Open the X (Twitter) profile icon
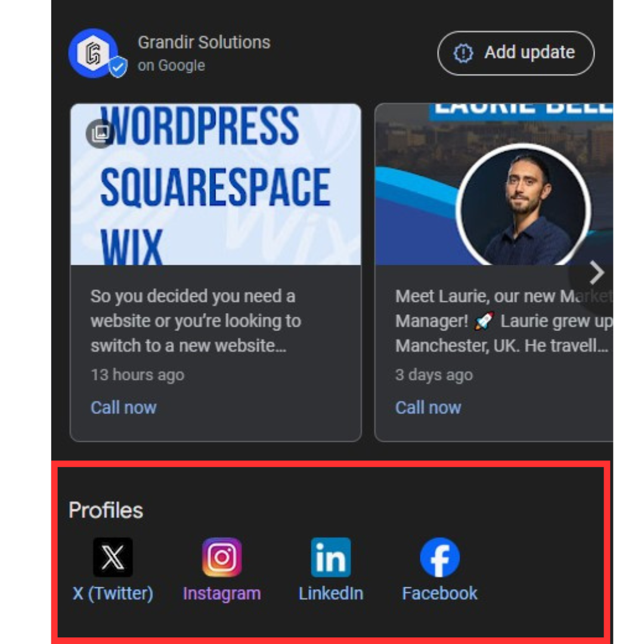The width and height of the screenshot is (644, 644). click(x=113, y=557)
